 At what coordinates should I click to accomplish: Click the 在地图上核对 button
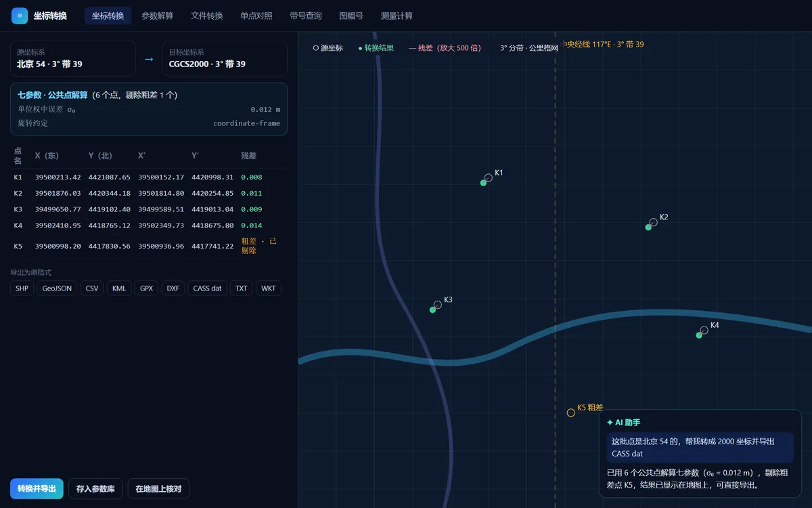pos(158,489)
